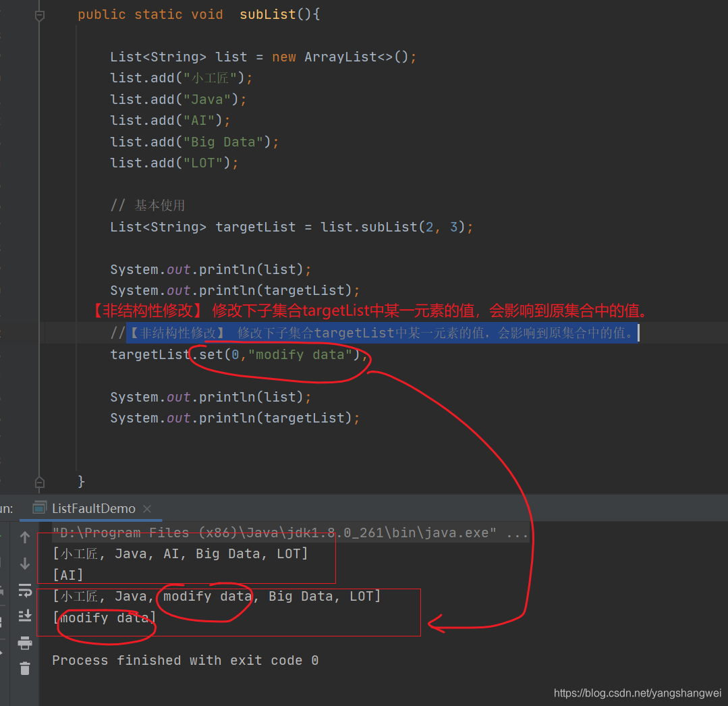Click the subList method name
This screenshot has height=706, width=728.
(x=268, y=14)
